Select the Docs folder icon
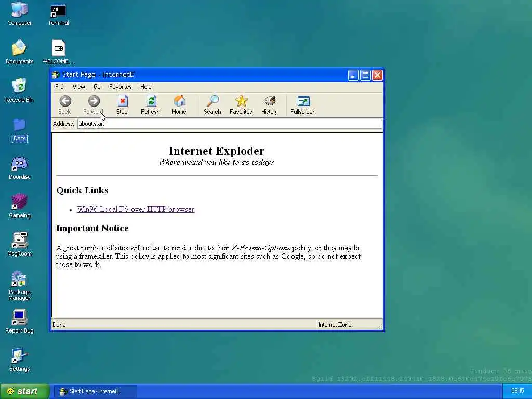Image resolution: width=532 pixels, height=399 pixels. click(19, 125)
